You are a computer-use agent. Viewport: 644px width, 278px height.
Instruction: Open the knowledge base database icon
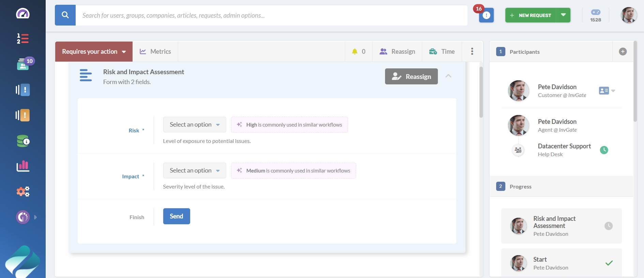coord(23,141)
